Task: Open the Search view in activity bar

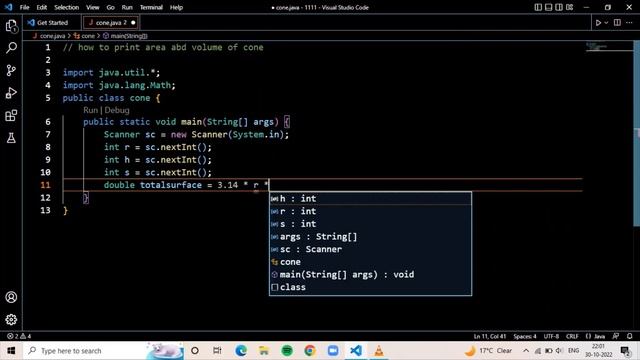Action: (11, 48)
